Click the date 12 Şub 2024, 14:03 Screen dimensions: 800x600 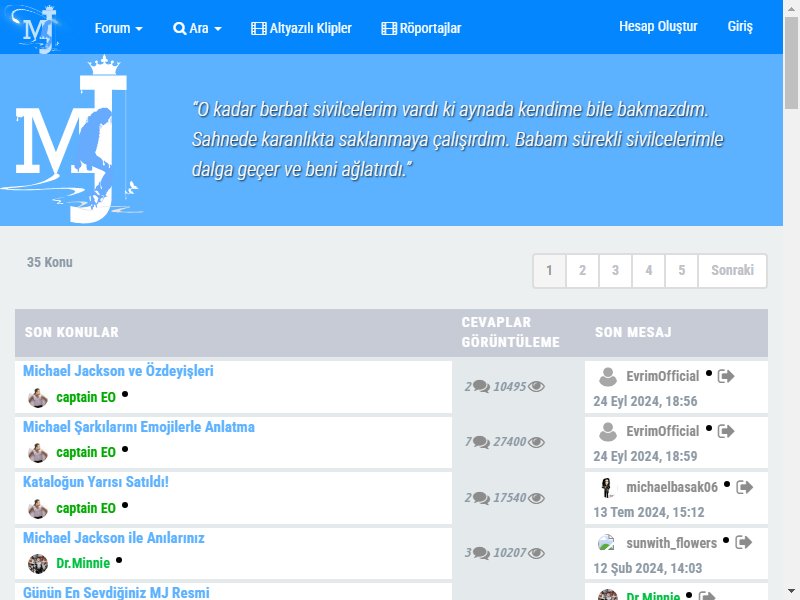click(x=647, y=568)
